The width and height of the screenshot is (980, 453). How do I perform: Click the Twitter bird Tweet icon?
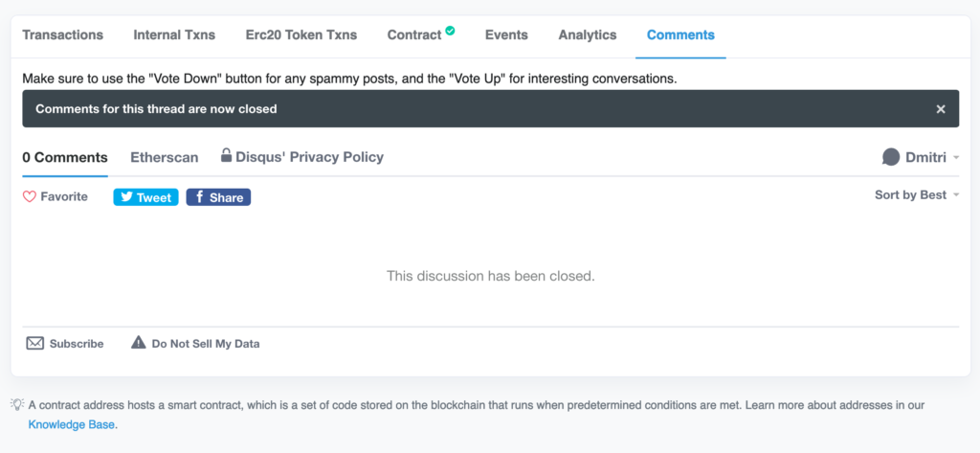point(125,197)
